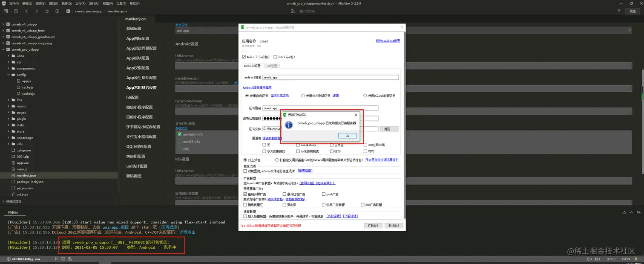Expand the crmeb_v4_uniapp_fresh project
Screen dimensions: 644x264
3,31
